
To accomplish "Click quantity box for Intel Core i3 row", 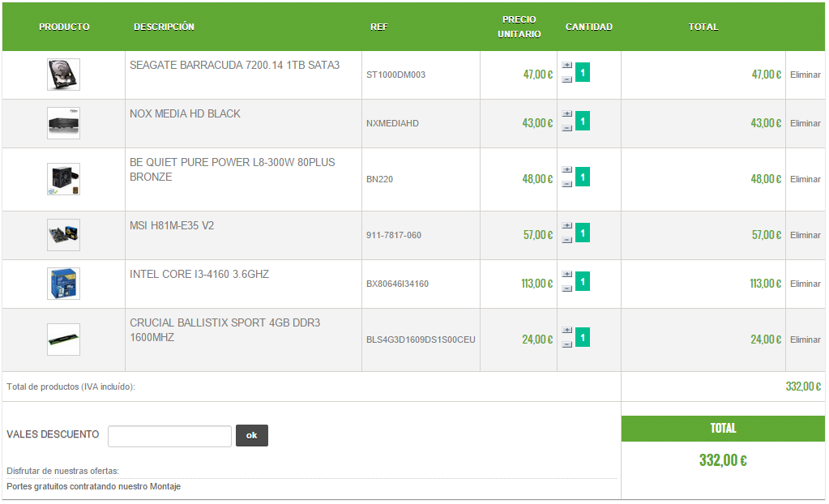I will point(583,281).
